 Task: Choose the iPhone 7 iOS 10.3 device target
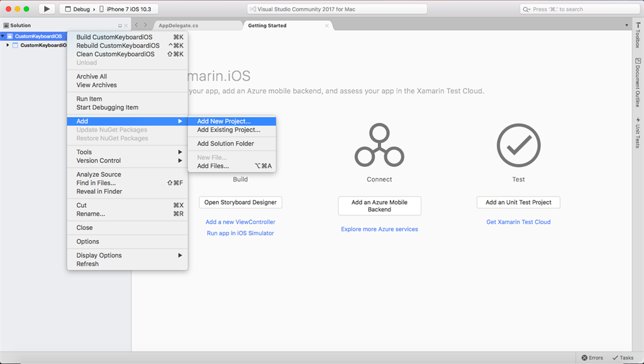tap(125, 9)
